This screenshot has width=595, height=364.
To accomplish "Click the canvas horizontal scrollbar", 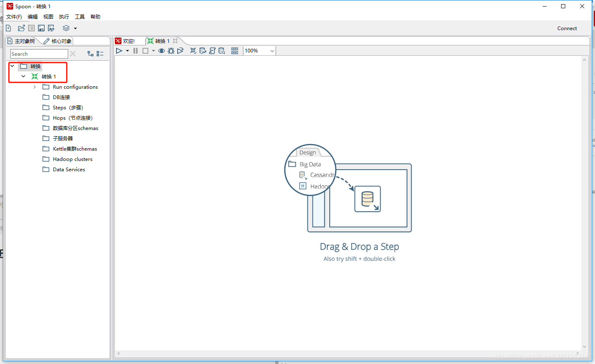I will tap(348, 353).
